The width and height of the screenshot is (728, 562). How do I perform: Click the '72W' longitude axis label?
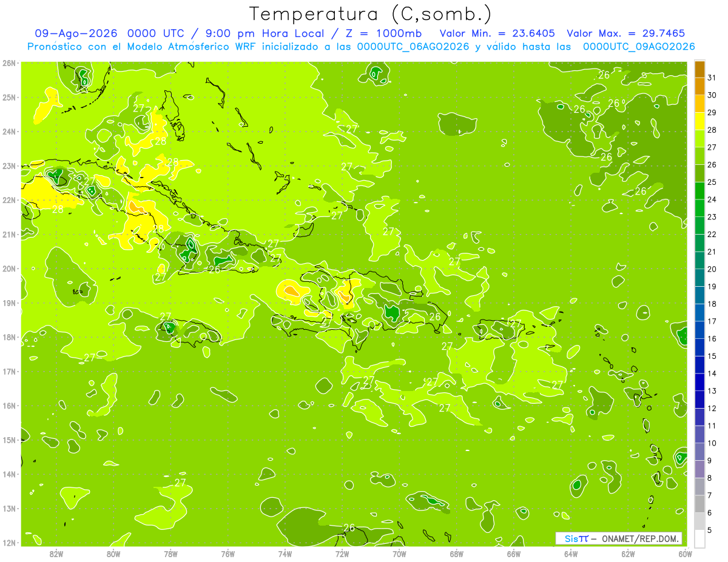tap(342, 553)
